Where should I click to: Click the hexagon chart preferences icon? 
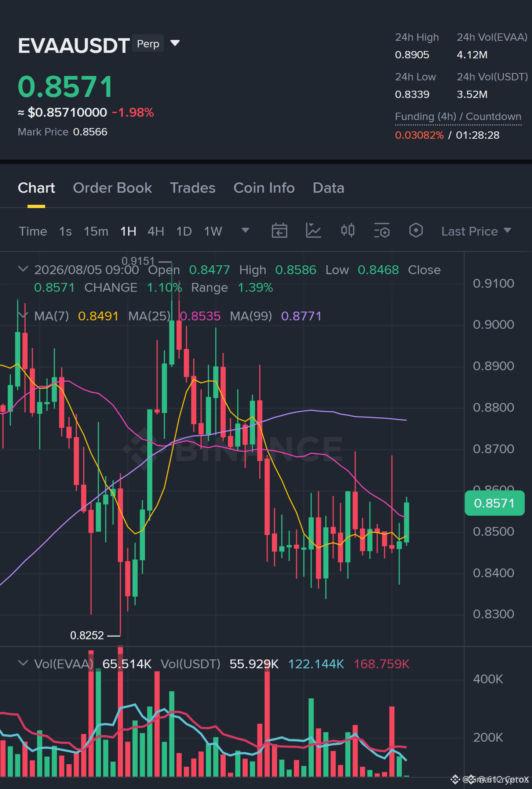tap(416, 231)
